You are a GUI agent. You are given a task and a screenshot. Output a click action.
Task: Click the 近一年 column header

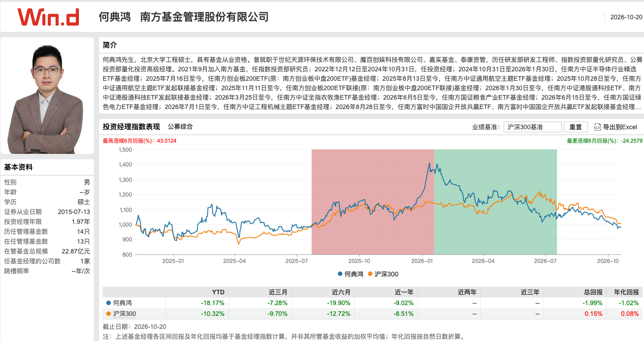(404, 292)
